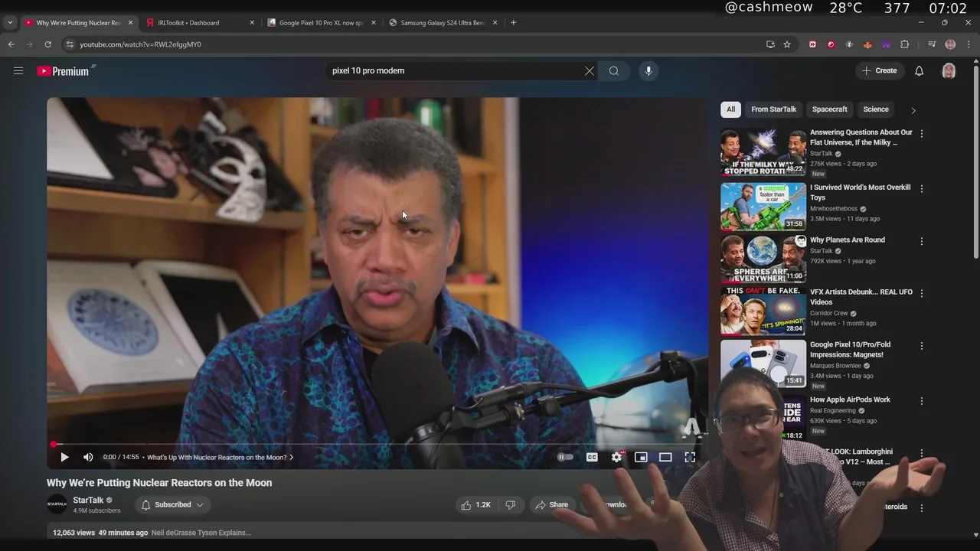Open the YouTube guide hamburger menu

pos(18,70)
